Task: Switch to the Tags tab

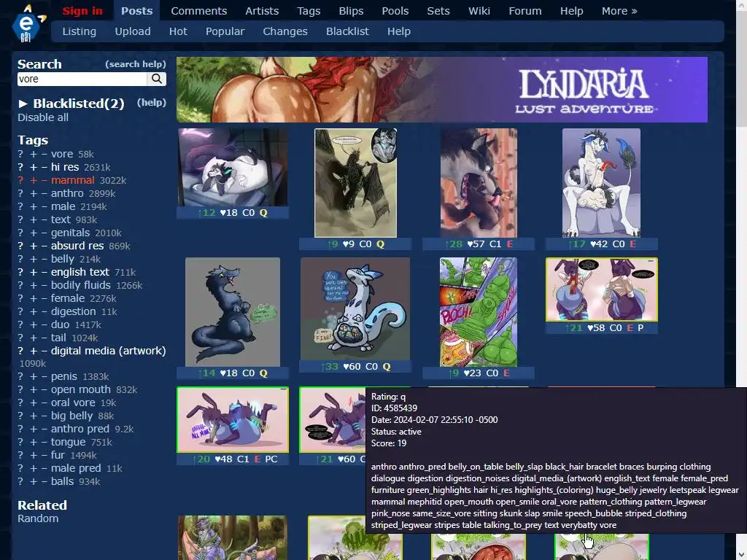Action: pyautogui.click(x=309, y=11)
